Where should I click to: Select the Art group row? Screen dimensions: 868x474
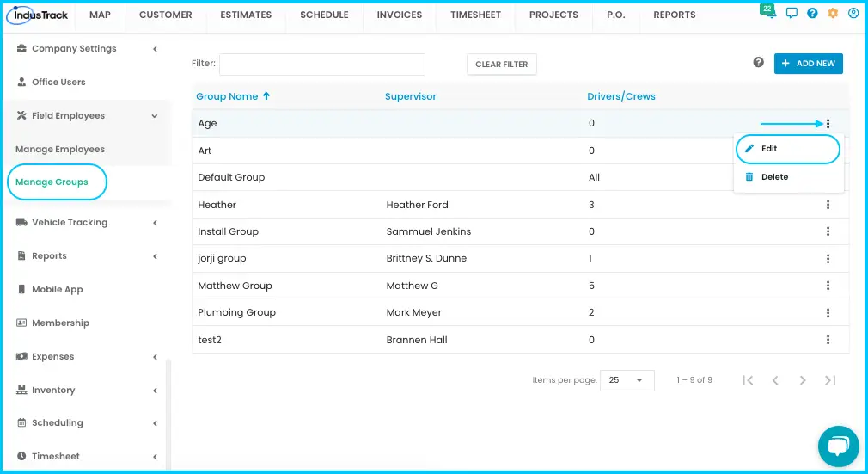520,151
